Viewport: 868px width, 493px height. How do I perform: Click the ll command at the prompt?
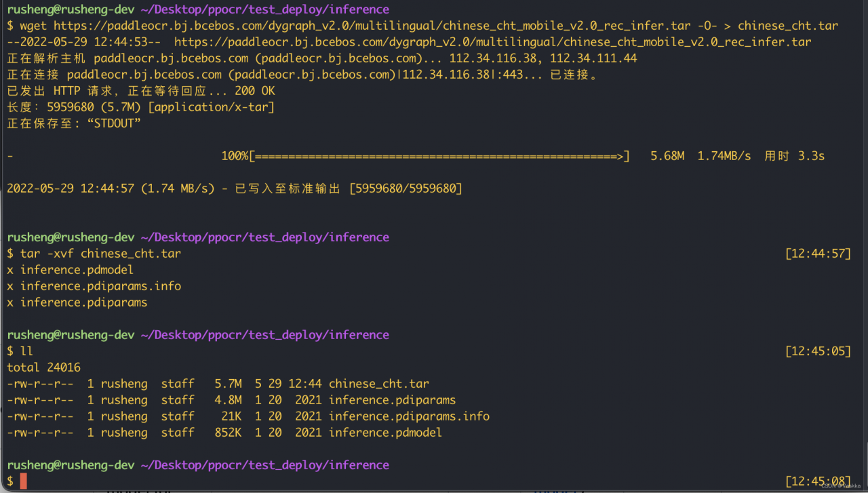(26, 351)
